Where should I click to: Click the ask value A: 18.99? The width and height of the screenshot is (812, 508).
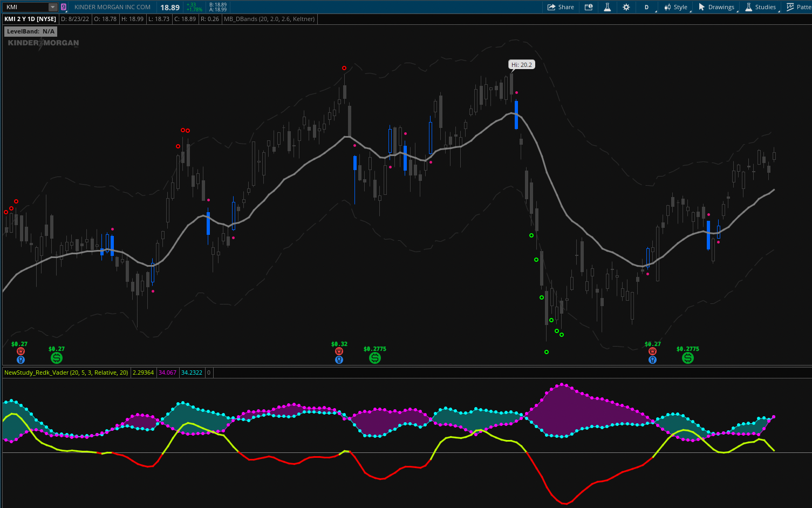[217, 10]
